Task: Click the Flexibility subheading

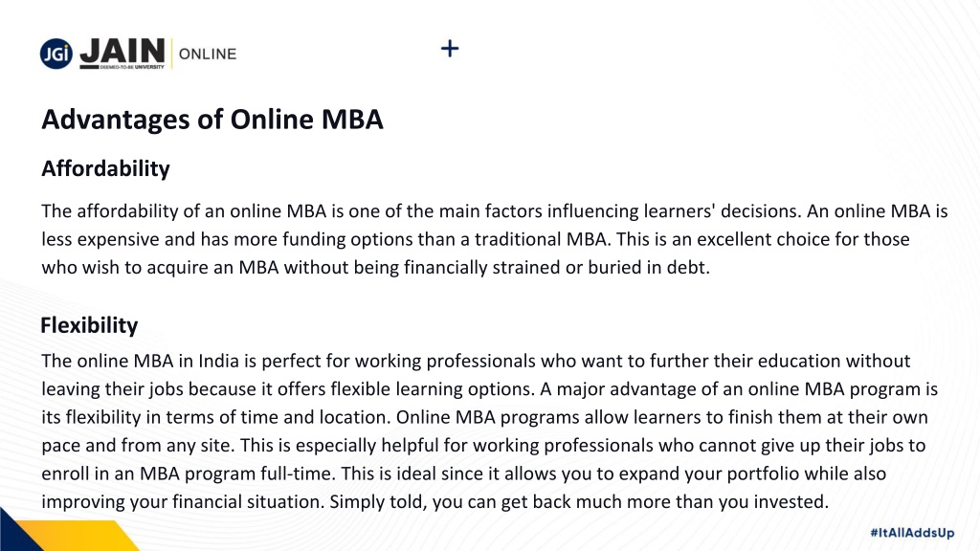Action: tap(89, 325)
